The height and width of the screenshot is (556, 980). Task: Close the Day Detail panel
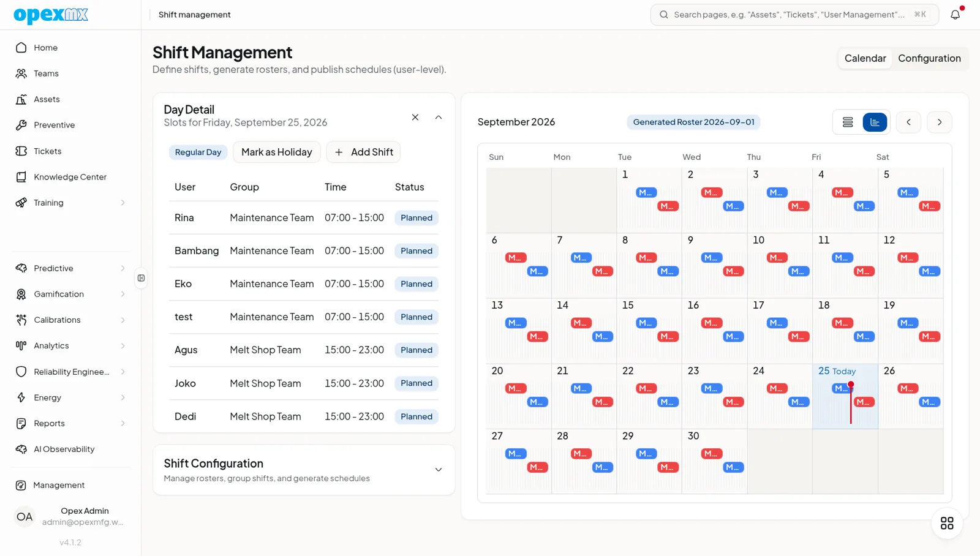tap(415, 117)
